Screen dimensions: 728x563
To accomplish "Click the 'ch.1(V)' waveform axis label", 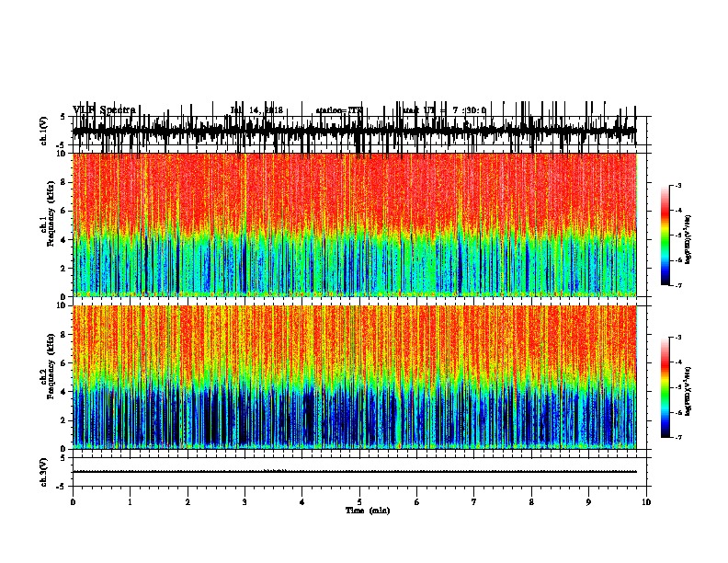I will [x=44, y=131].
